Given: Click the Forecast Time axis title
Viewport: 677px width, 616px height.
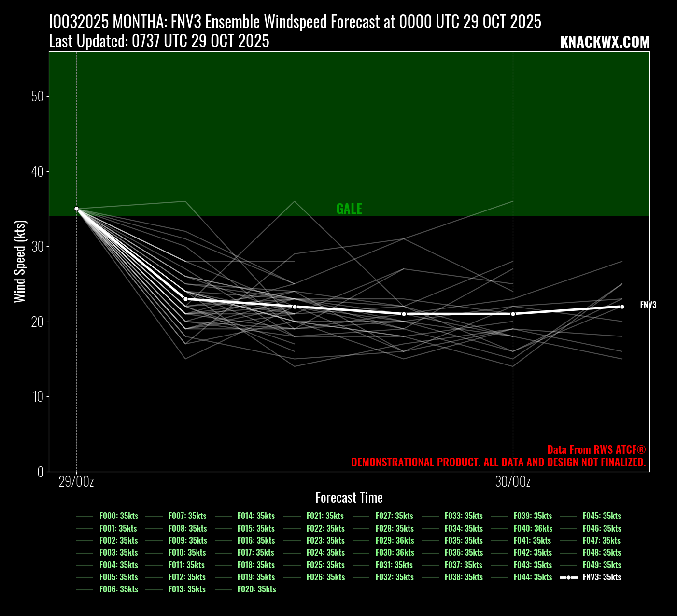Looking at the screenshot, I should point(349,498).
